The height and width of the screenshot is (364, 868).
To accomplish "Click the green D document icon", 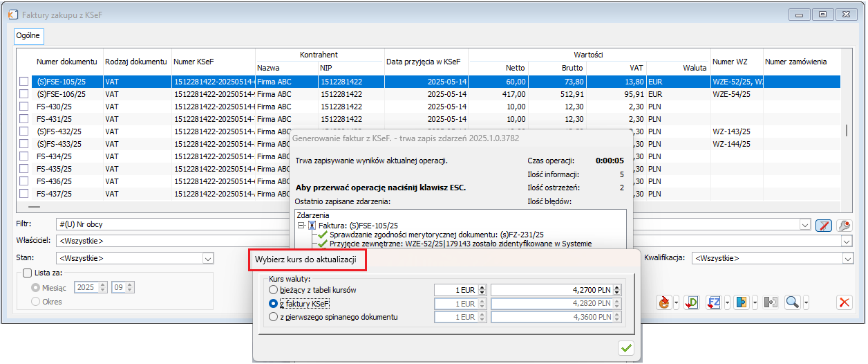I will click(x=691, y=302).
